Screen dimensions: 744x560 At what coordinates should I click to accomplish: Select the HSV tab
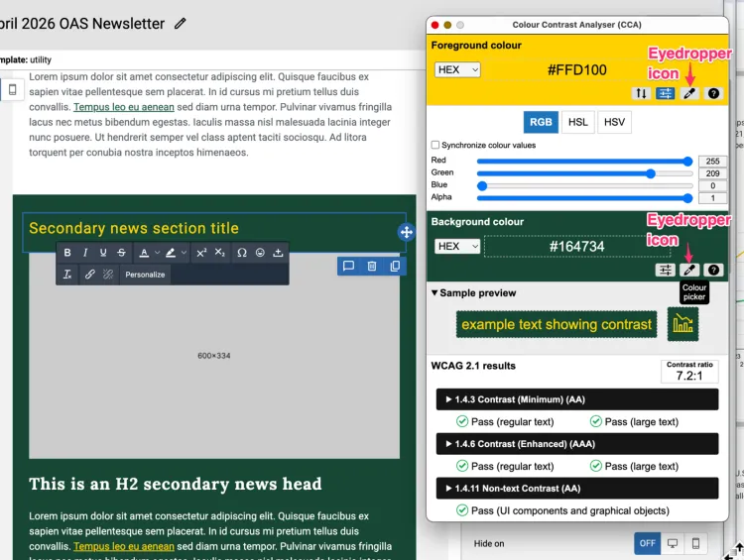tap(614, 122)
